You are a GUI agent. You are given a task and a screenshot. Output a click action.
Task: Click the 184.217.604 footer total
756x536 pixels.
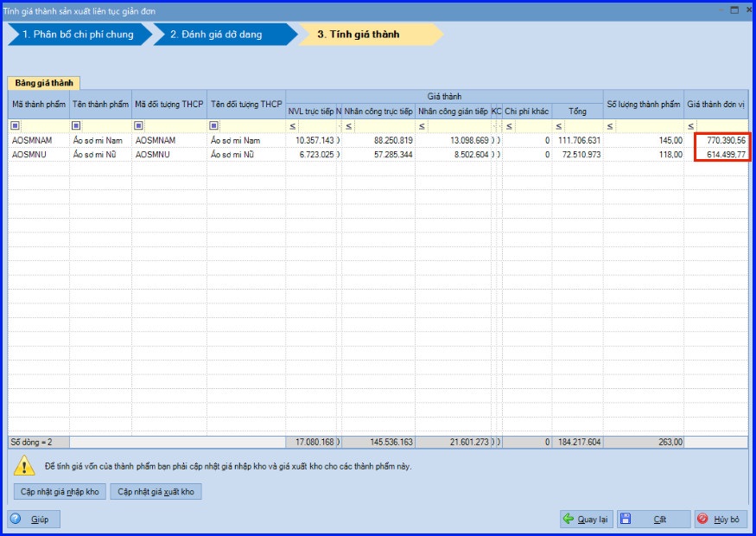pos(578,442)
